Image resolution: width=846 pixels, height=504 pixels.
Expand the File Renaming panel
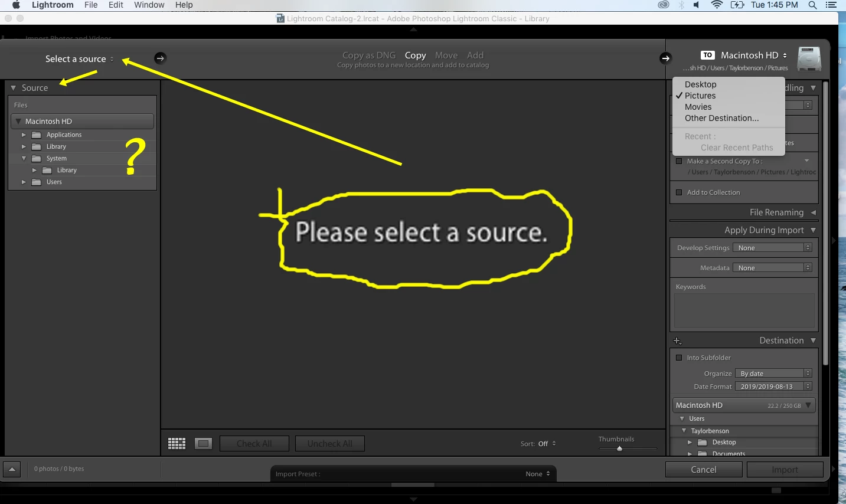coord(813,212)
